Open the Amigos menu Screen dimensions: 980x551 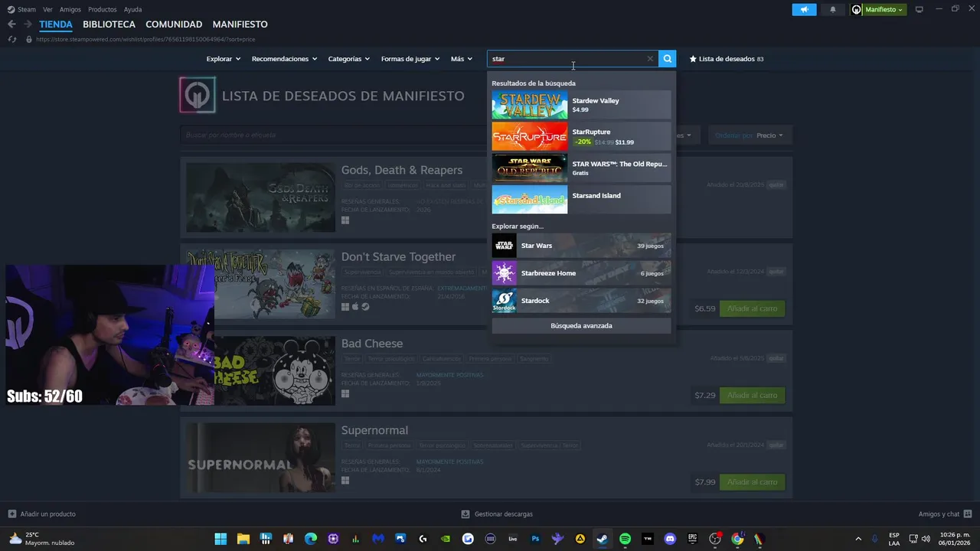pos(70,9)
